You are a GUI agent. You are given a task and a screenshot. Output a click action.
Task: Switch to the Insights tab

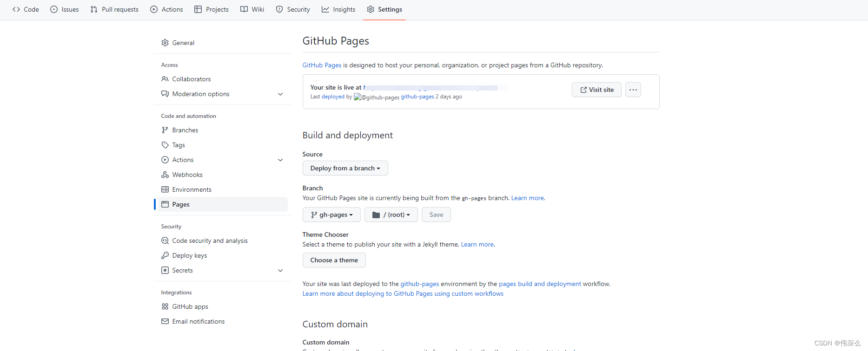(338, 9)
